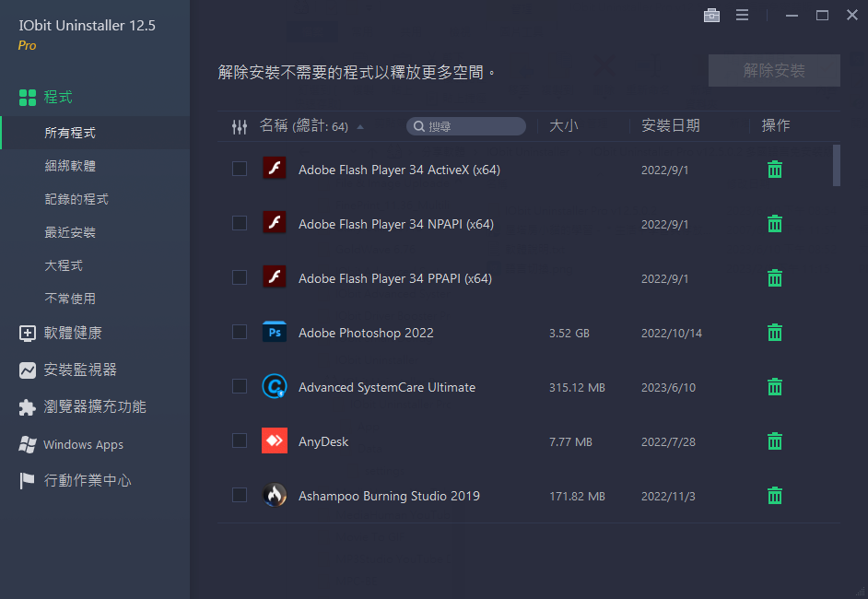The image size is (868, 599).
Task: Click the program list vertical scrollbar
Action: click(836, 166)
